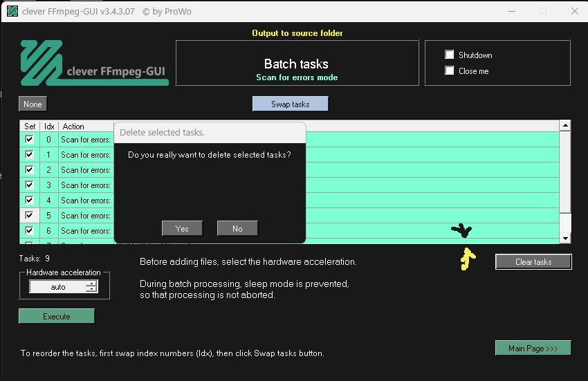Decrease hardware acceleration spinner value
The height and width of the screenshot is (381, 588).
[x=91, y=289]
